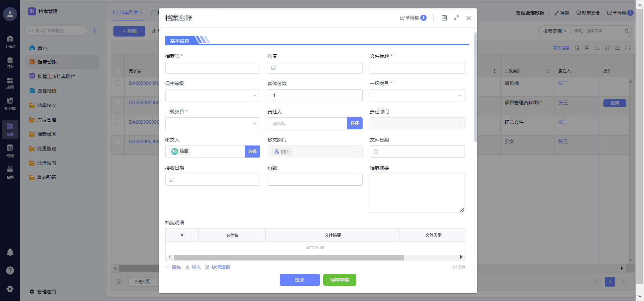Click the calendar icon in 年度 field
This screenshot has width=644, height=301.
[x=273, y=68]
